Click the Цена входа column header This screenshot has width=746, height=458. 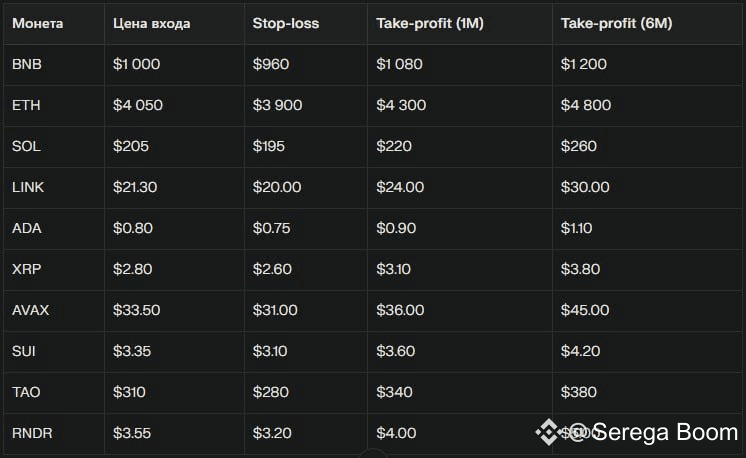[x=151, y=23]
